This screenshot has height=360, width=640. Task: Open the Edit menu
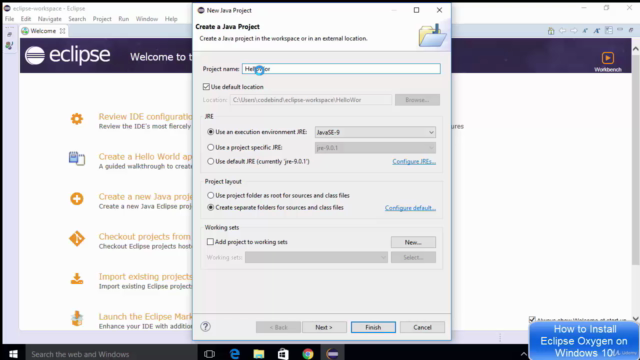click(x=26, y=19)
